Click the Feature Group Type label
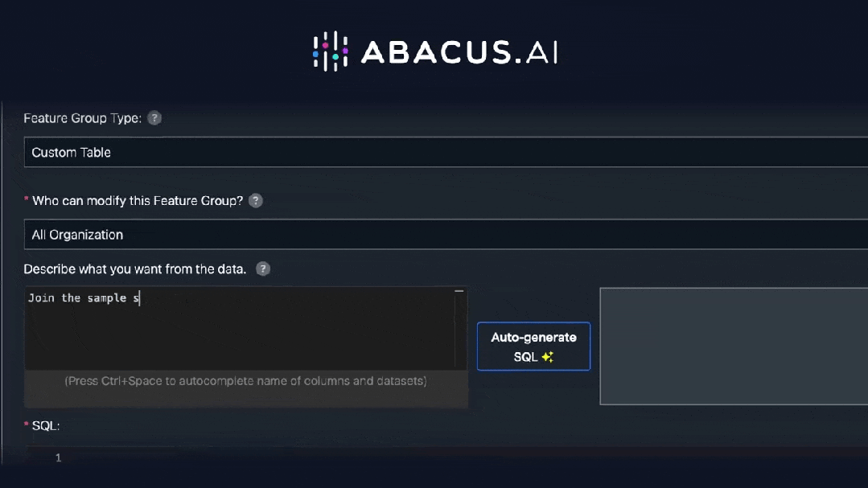The image size is (868, 488). pos(83,118)
